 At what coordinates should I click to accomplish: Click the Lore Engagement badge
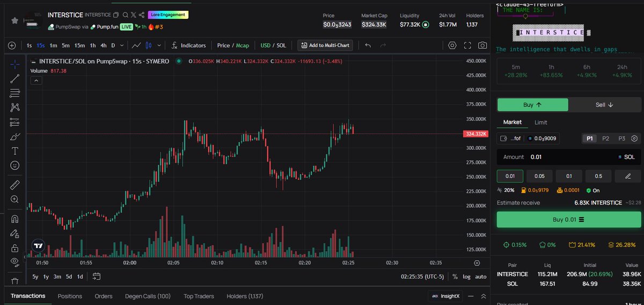[169, 15]
